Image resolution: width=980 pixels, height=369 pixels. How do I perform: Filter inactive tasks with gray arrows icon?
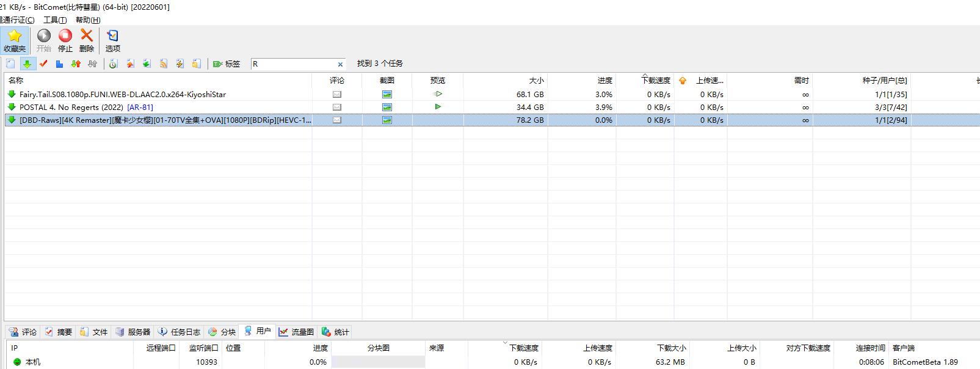point(92,64)
